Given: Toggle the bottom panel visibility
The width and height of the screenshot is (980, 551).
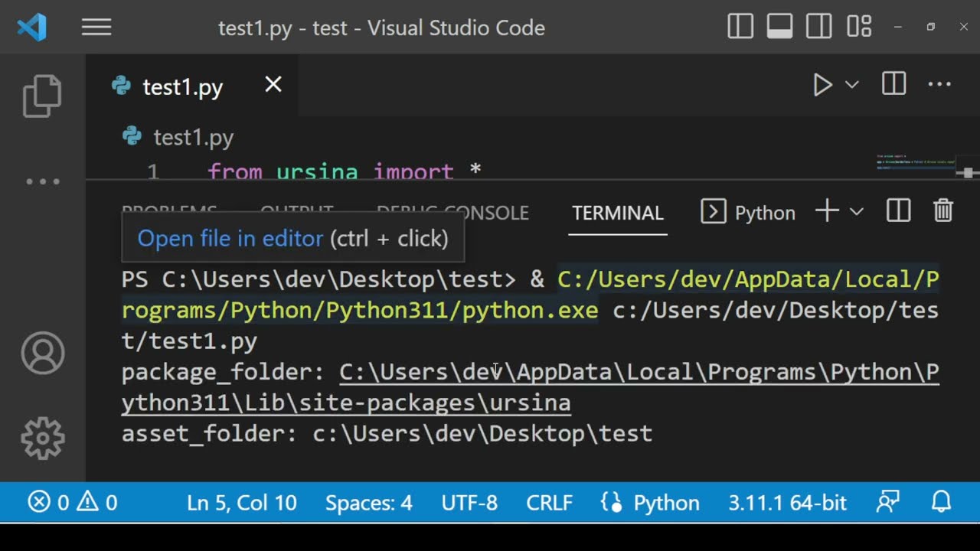Looking at the screenshot, I should (779, 28).
